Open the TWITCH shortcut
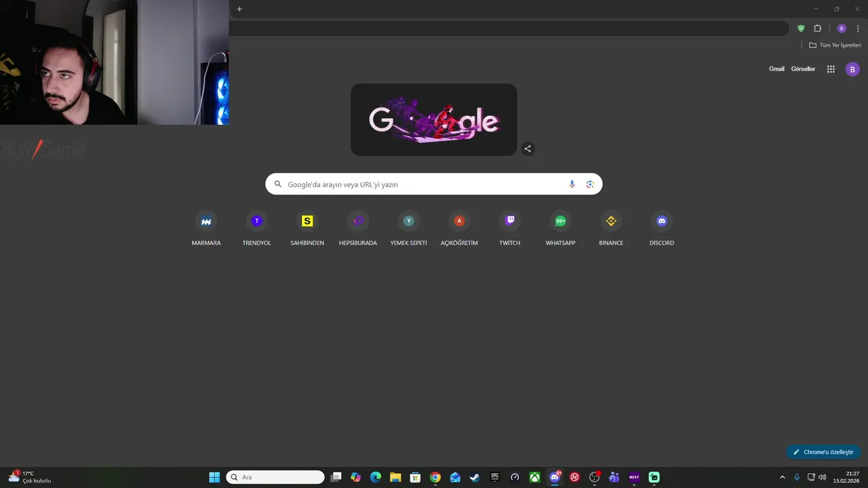Image resolution: width=868 pixels, height=488 pixels. tap(510, 229)
